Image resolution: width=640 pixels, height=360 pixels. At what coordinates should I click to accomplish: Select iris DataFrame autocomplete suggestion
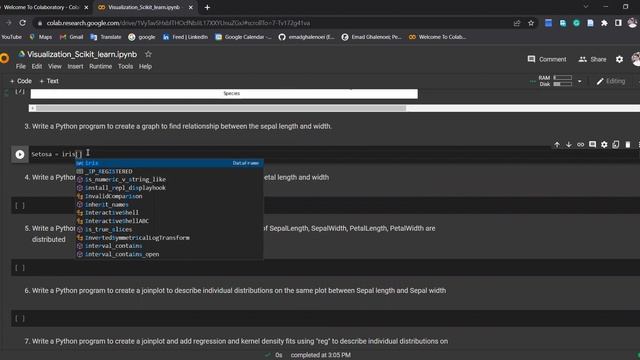169,163
